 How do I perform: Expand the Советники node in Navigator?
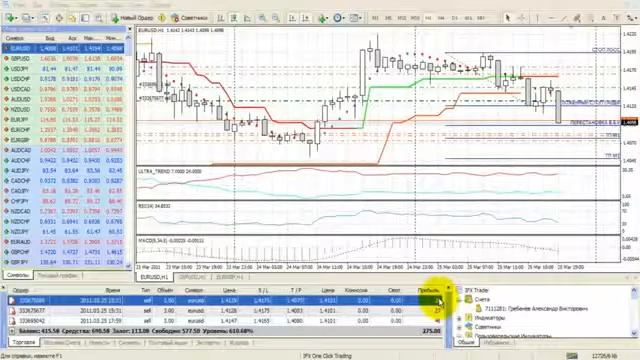[x=459, y=327]
